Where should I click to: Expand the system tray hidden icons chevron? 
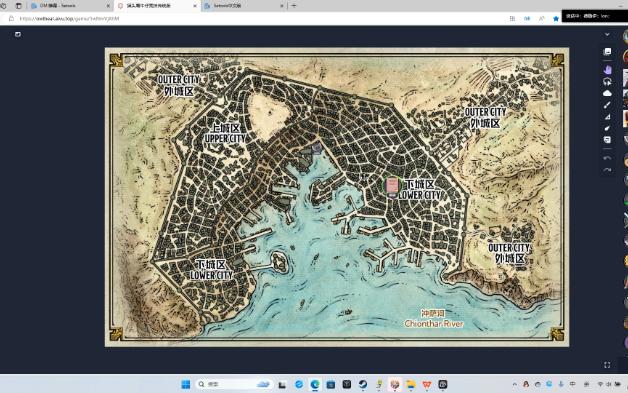514,384
